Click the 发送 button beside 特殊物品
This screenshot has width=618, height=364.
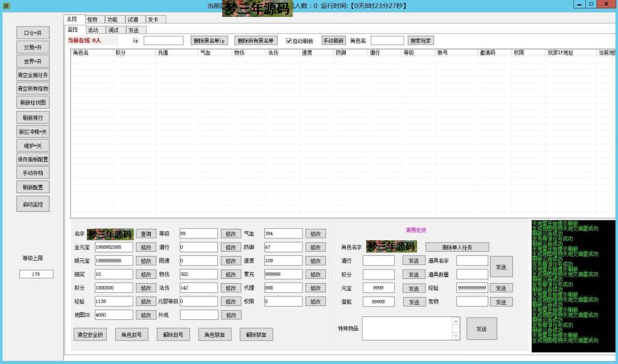pyautogui.click(x=482, y=328)
